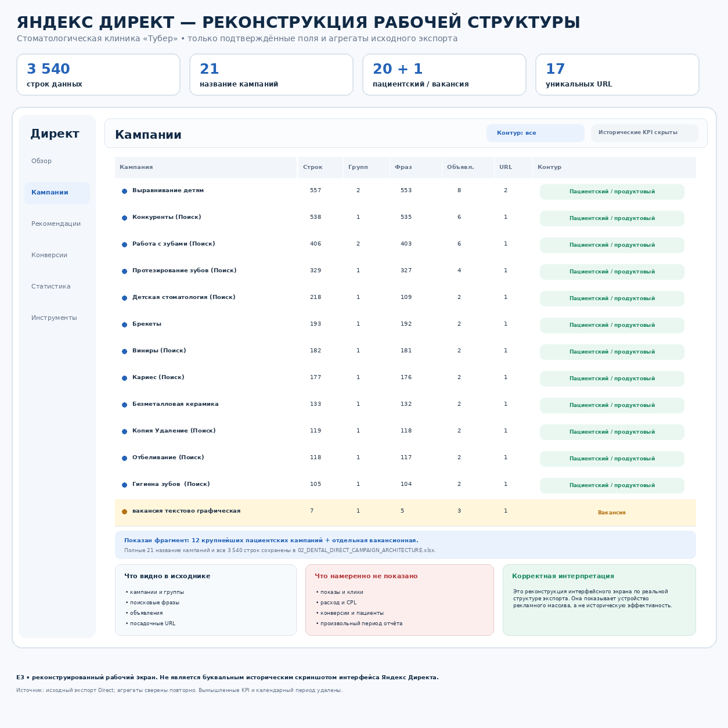The height and width of the screenshot is (728, 728).
Task: Click the 109 phrases value for Детская стоматология
Action: click(x=406, y=297)
